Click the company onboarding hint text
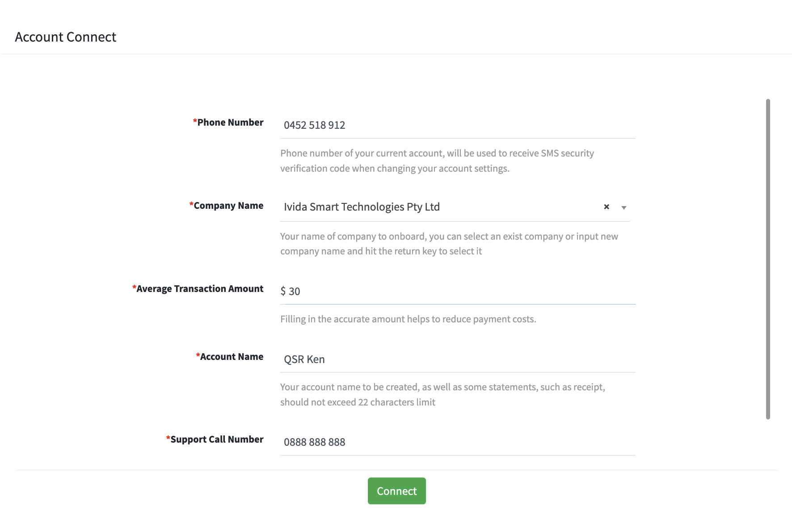The image size is (792, 532). coord(449,244)
